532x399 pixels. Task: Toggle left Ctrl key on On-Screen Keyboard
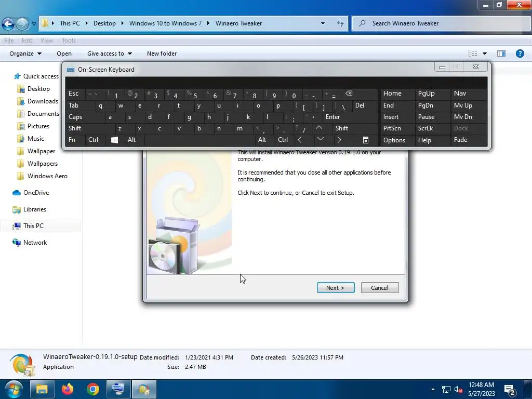click(95, 140)
